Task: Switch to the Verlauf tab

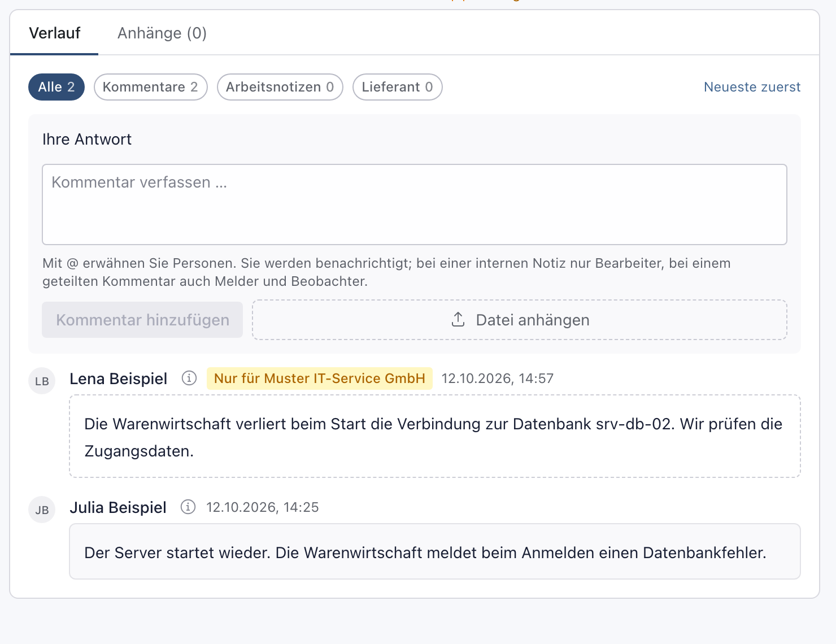Action: coord(54,33)
